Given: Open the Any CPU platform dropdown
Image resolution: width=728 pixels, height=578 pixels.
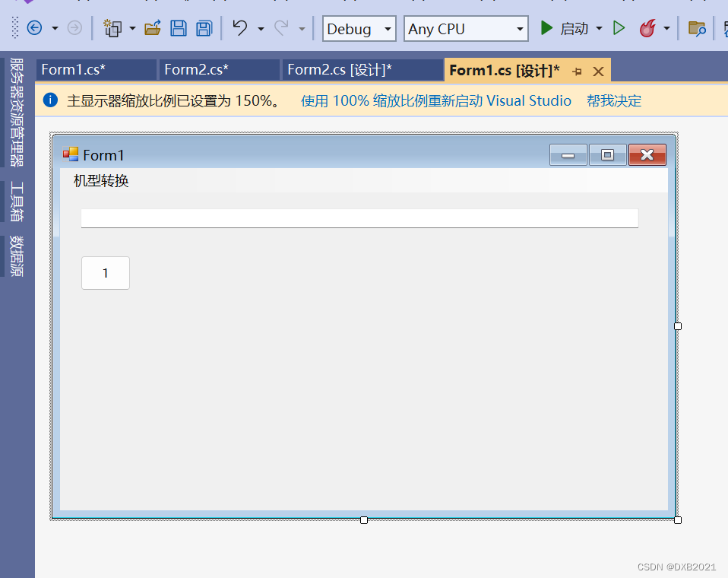Looking at the screenshot, I should coord(466,29).
